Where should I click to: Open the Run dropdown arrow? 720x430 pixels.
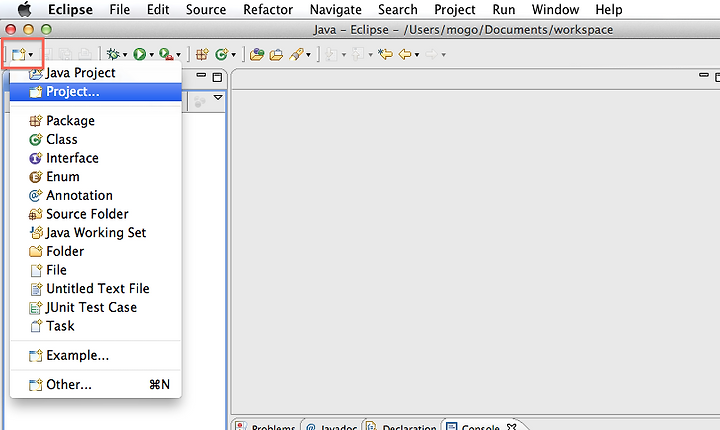pos(152,55)
